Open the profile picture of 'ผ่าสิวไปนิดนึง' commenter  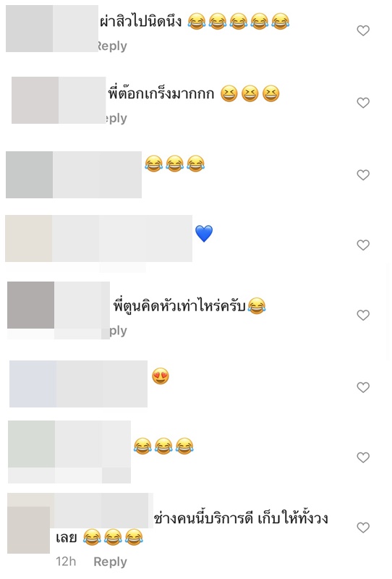29,28
